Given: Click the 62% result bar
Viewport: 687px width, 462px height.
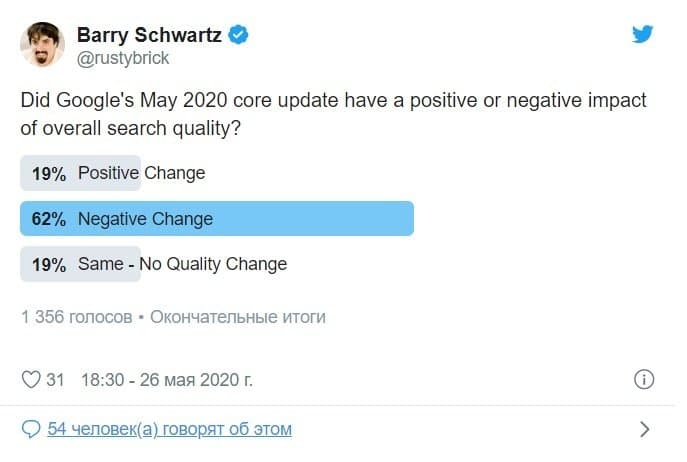Looking at the screenshot, I should click(x=217, y=219).
